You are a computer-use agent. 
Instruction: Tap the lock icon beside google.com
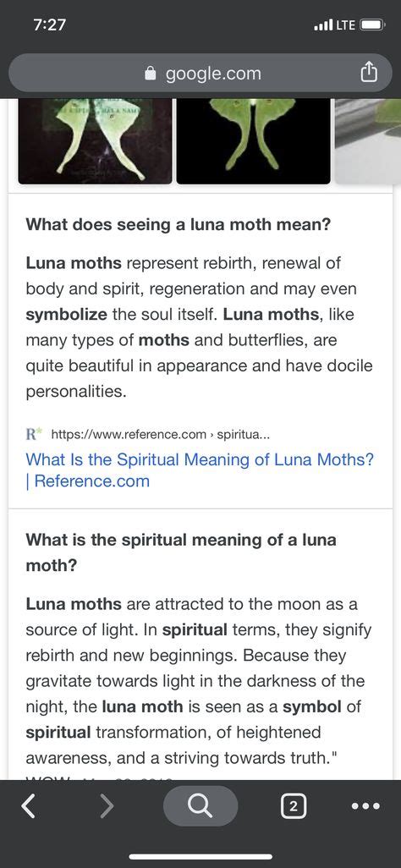(x=150, y=74)
